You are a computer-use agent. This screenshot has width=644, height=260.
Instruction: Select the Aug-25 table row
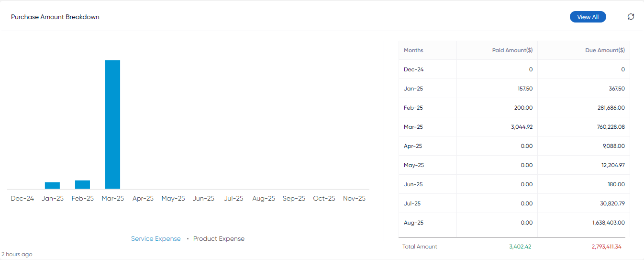(x=514, y=223)
